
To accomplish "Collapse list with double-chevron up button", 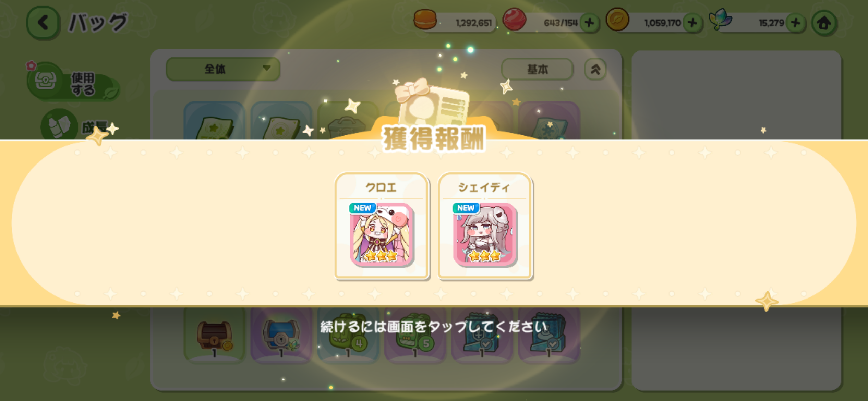I will click(595, 69).
